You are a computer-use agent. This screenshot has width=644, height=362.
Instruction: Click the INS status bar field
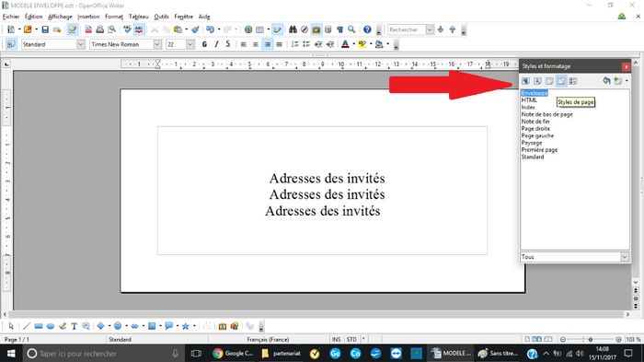(337, 339)
